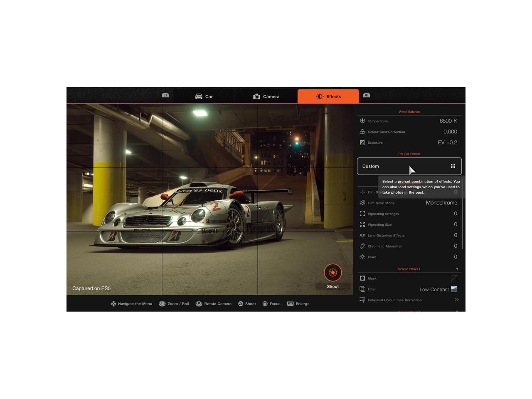532x399 pixels.
Task: Switch to the Car tab
Action: [x=204, y=96]
